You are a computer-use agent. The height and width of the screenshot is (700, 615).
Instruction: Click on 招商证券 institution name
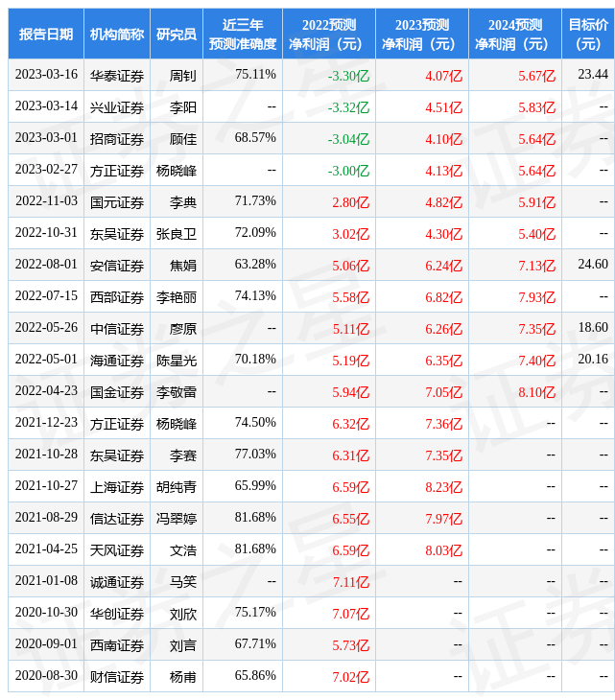[117, 139]
